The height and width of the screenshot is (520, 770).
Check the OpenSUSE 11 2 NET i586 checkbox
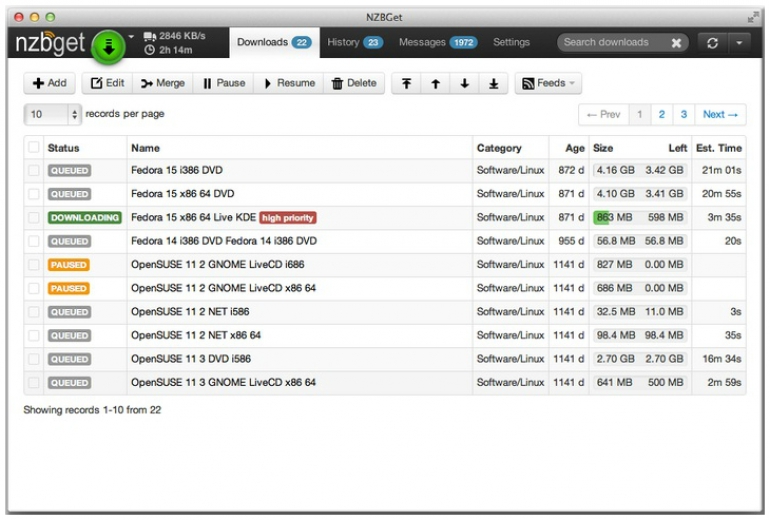point(34,312)
